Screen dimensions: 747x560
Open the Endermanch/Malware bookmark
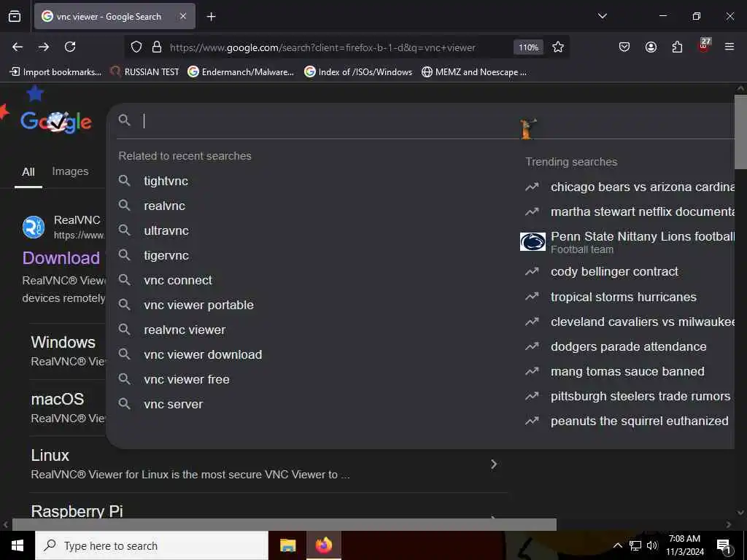[x=241, y=72]
